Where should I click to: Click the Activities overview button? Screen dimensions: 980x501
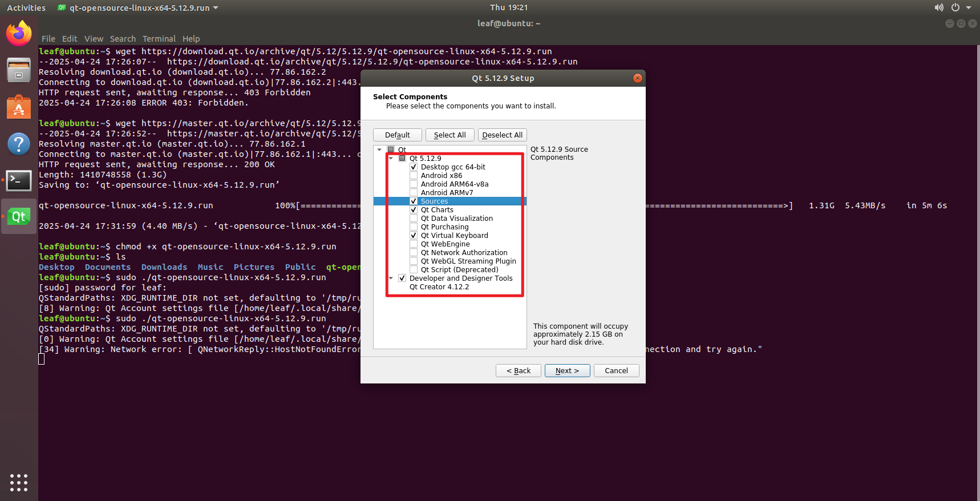pyautogui.click(x=26, y=7)
